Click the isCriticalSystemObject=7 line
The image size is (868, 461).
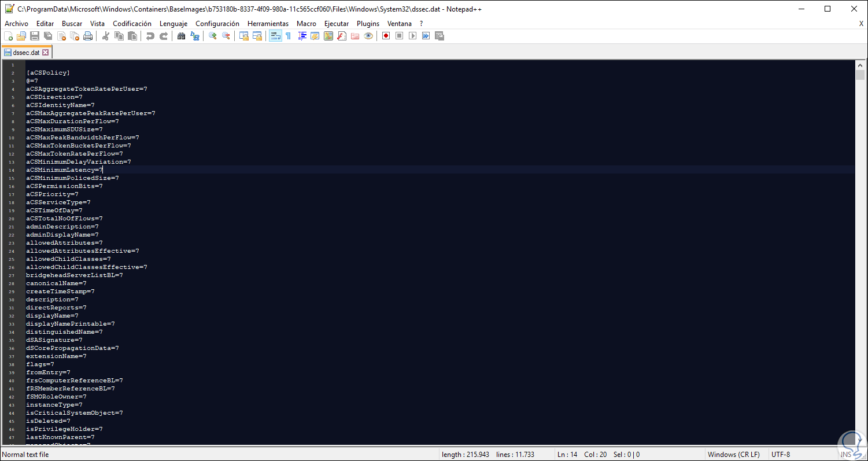coord(75,413)
